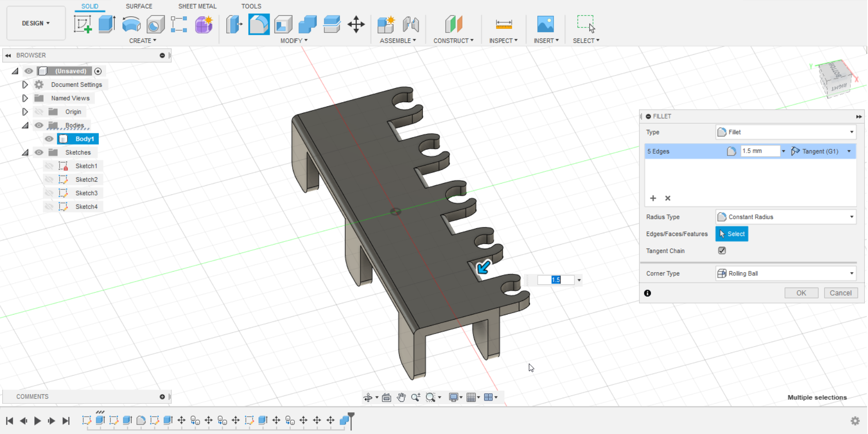Switch to the SURFACE tab
The width and height of the screenshot is (868, 434).
click(x=139, y=6)
